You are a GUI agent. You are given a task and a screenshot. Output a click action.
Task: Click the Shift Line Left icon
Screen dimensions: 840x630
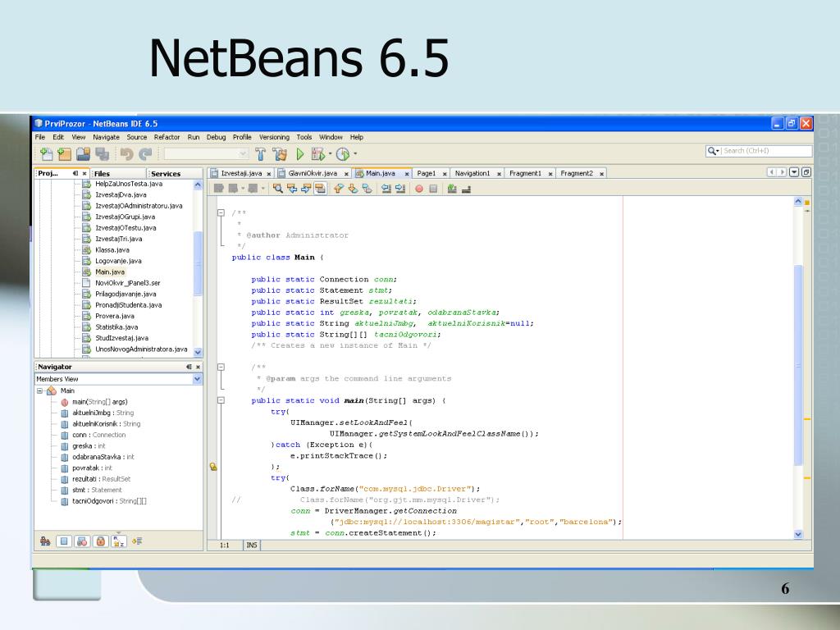[386, 189]
